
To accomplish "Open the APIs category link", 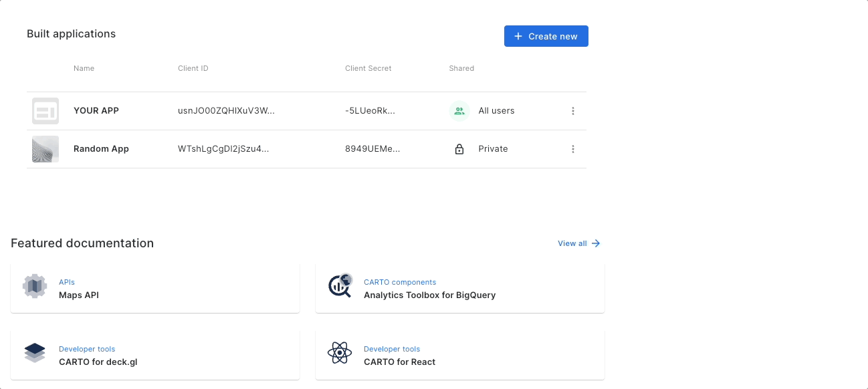I will coord(67,281).
